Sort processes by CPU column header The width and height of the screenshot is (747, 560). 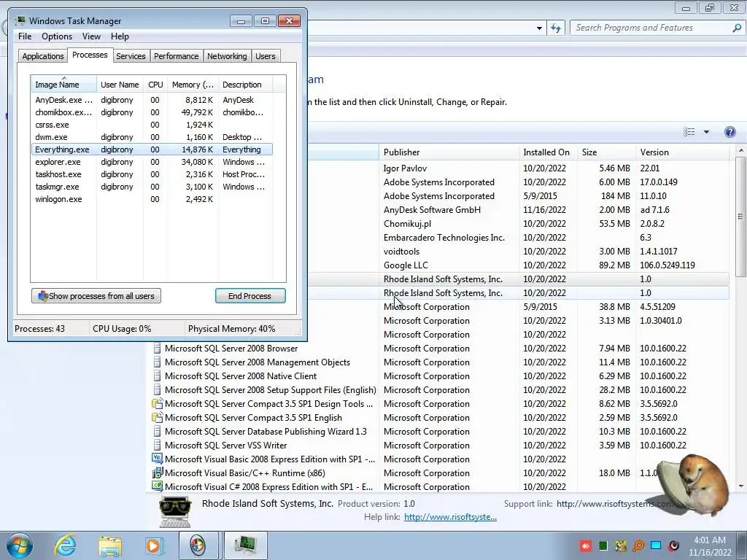(155, 85)
